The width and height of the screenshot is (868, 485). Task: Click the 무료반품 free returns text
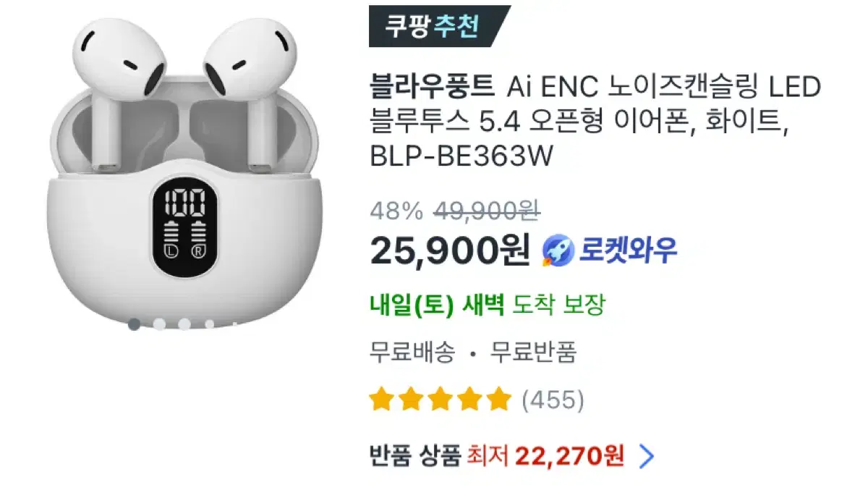pos(534,353)
